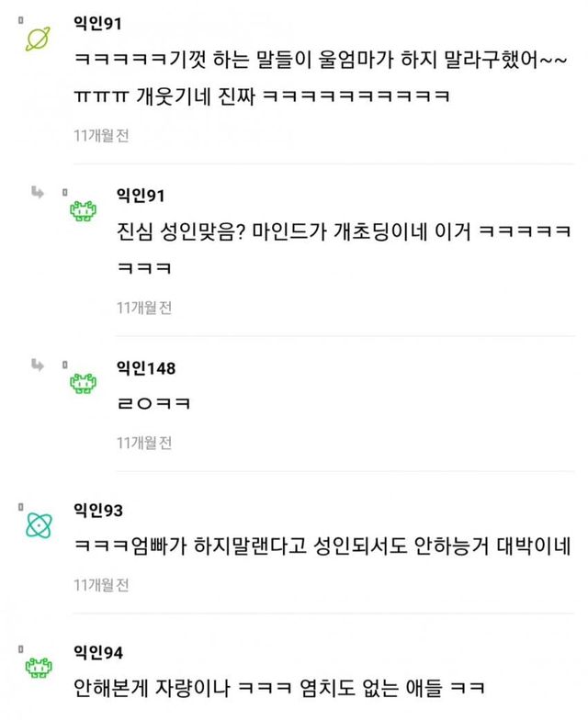The width and height of the screenshot is (588, 720).
Task: Open the 익인91 username above the planet-avatar comment
Action: (x=96, y=22)
